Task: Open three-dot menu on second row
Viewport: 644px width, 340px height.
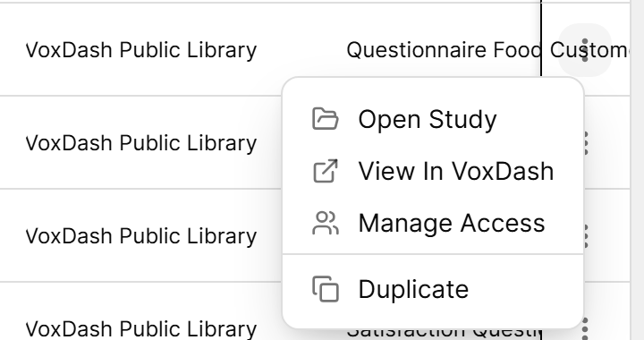Action: [586, 143]
